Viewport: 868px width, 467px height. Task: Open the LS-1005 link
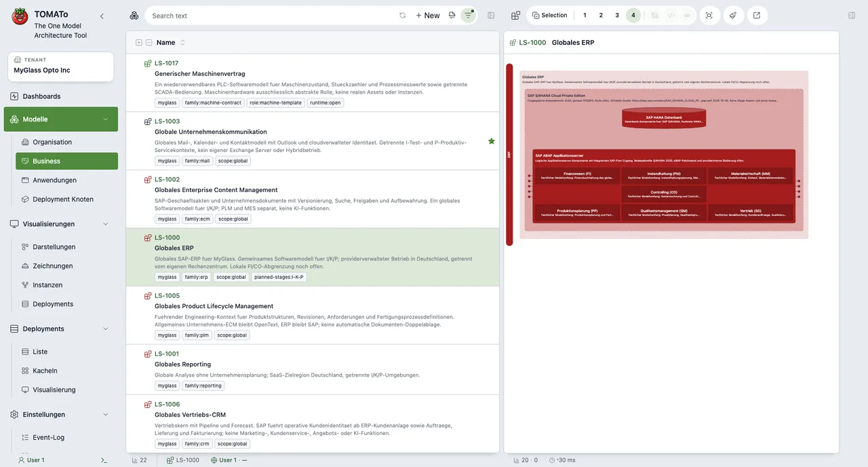167,296
